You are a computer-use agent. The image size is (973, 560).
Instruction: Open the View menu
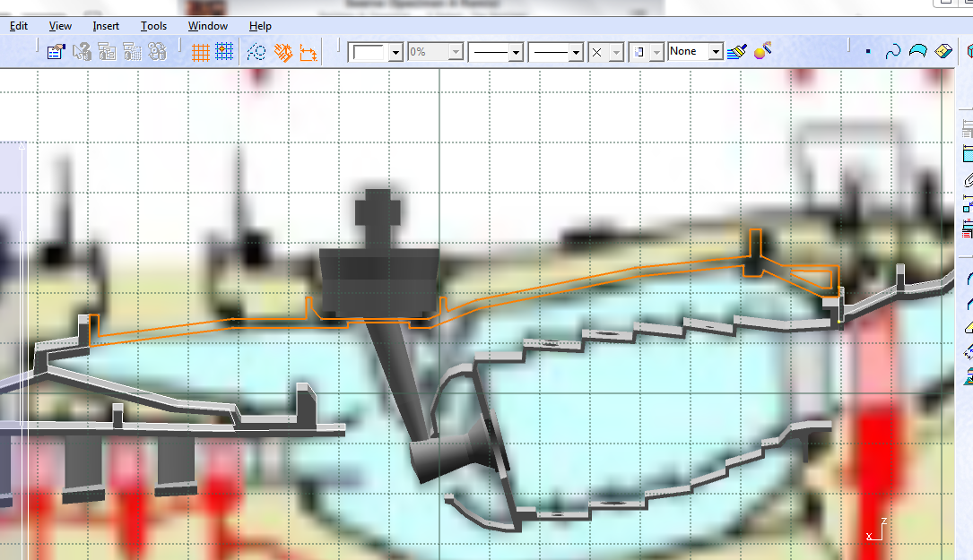(60, 26)
